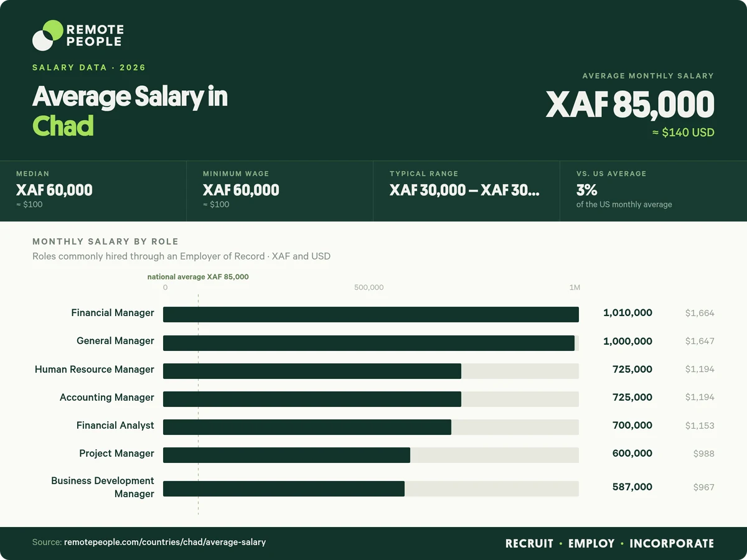
Task: Click the MEDIAN stat label
Action: coord(32,174)
